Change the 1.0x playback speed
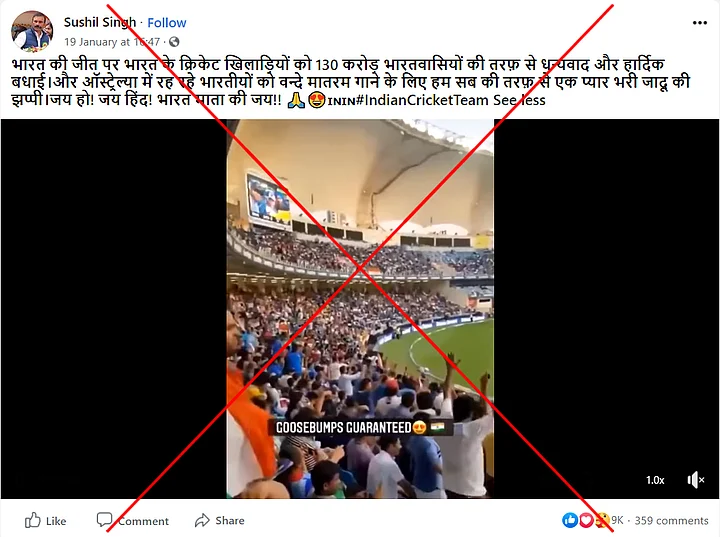Viewport: 720px width, 537px height. (x=655, y=480)
